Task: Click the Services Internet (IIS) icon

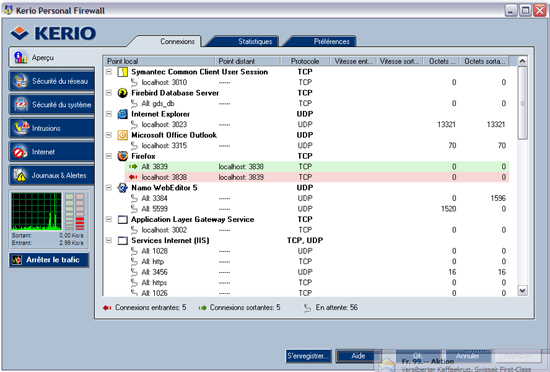Action: [122, 241]
